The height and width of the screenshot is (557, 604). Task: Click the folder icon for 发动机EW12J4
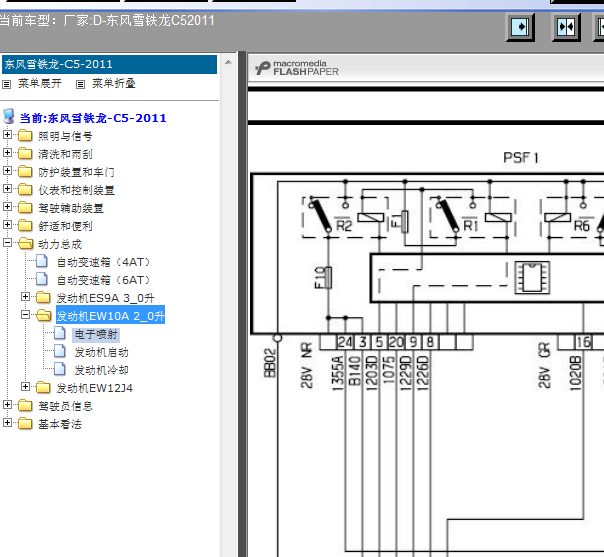pos(43,388)
